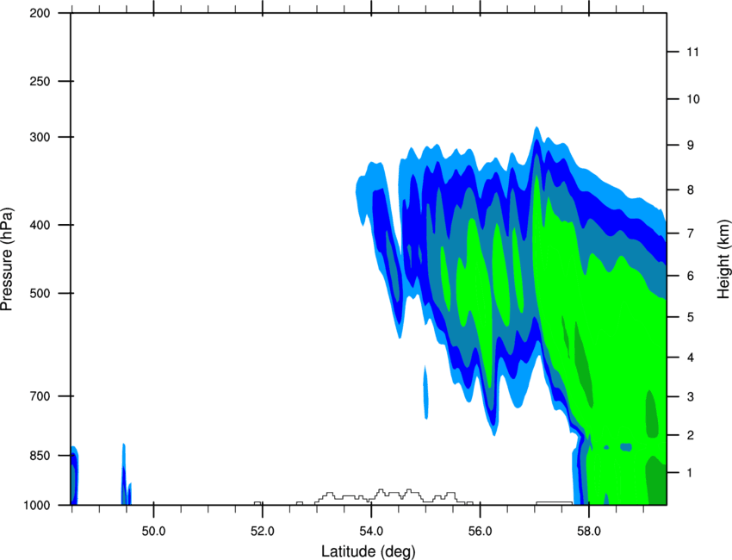This screenshot has width=732, height=560.
Task: Click the 56.0 latitude tick label
Action: (481, 532)
